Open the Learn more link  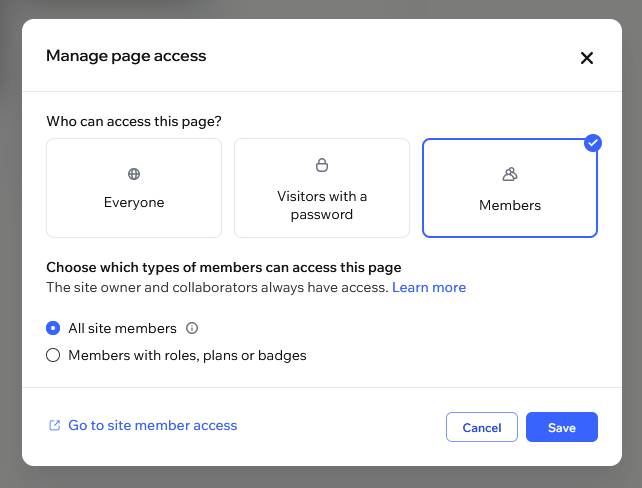[429, 287]
